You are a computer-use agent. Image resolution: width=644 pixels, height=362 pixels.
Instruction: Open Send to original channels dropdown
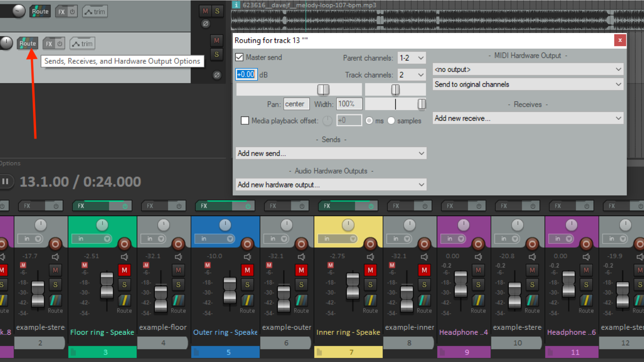528,84
